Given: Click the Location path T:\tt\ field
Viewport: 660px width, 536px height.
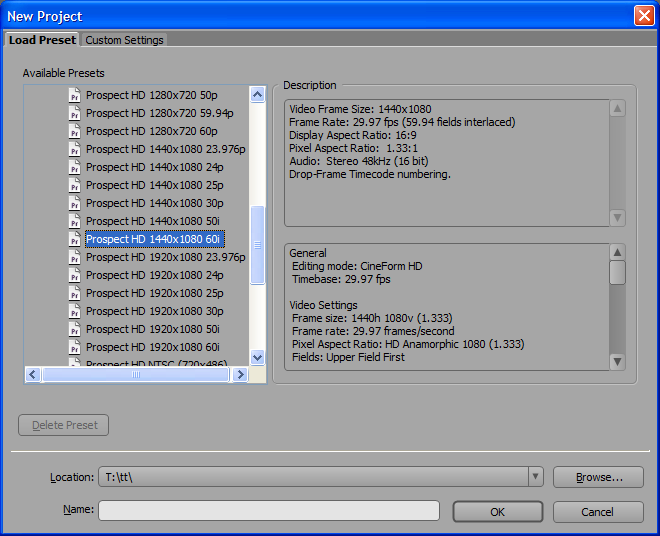Looking at the screenshot, I should pos(314,477).
